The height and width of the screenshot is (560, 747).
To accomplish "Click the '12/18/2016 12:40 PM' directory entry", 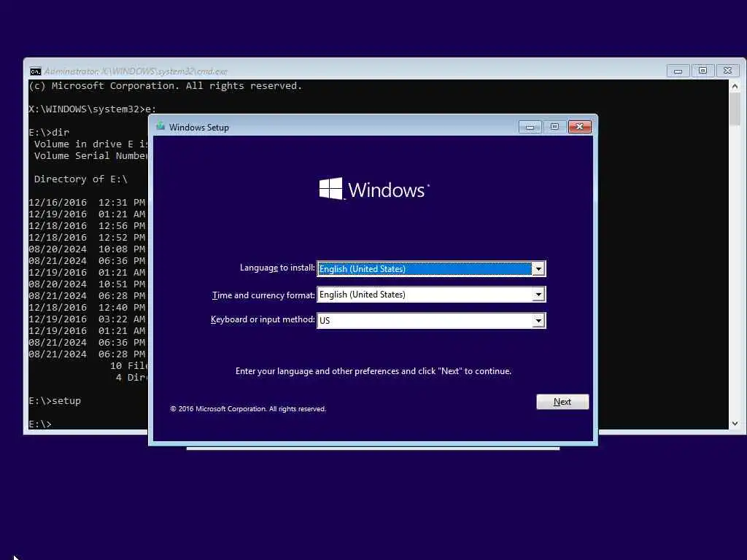I will tap(87, 308).
